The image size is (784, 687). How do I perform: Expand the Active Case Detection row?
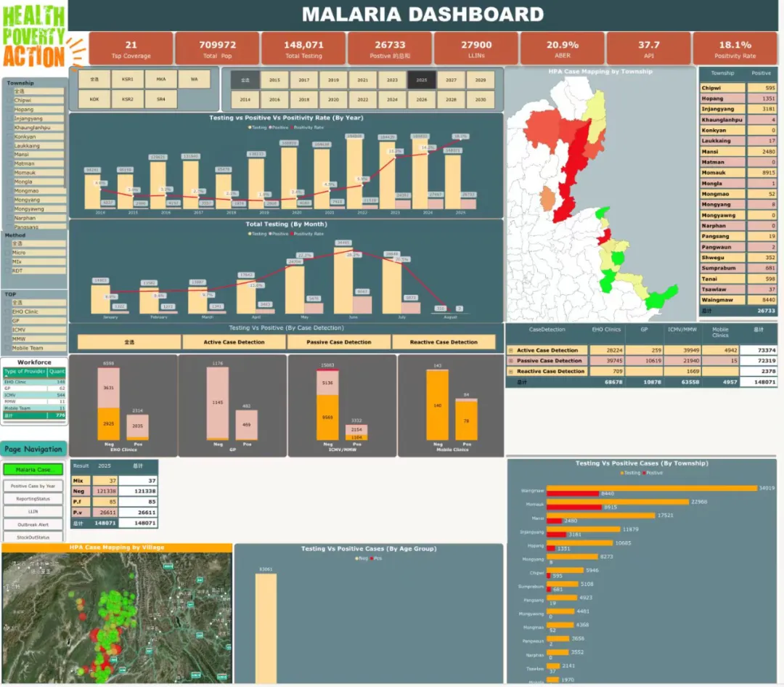510,350
